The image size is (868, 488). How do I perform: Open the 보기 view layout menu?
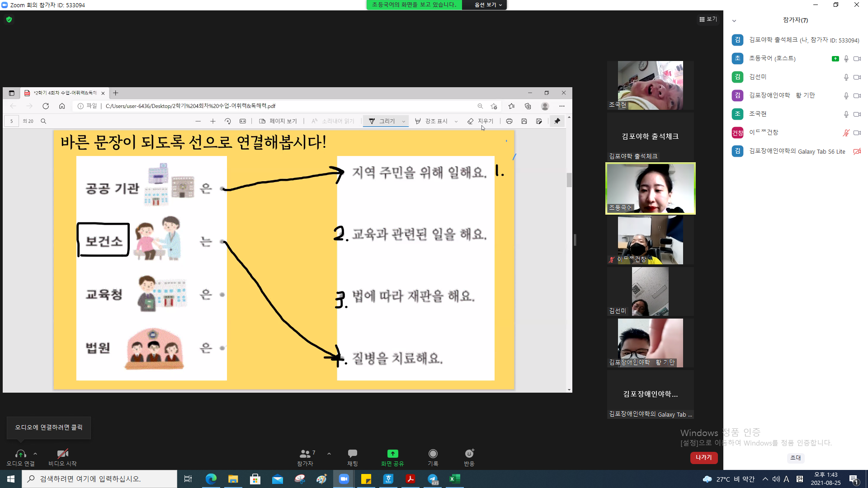click(x=708, y=19)
